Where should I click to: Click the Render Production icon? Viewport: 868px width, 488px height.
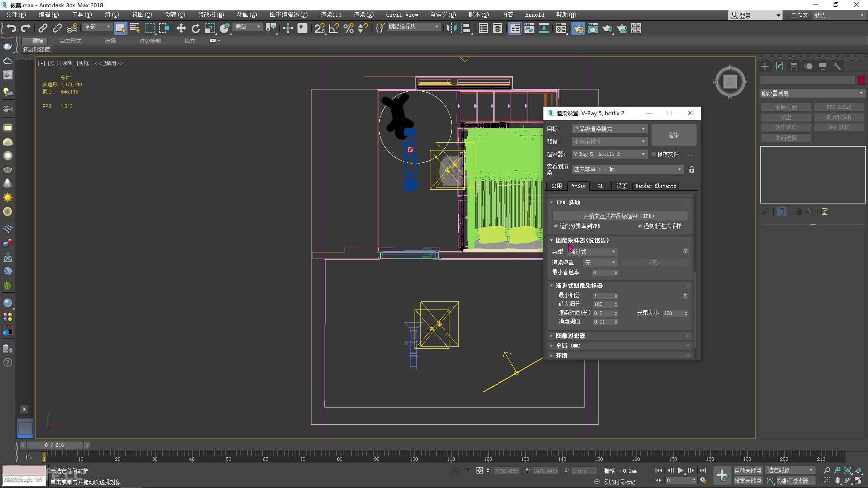coord(607,28)
